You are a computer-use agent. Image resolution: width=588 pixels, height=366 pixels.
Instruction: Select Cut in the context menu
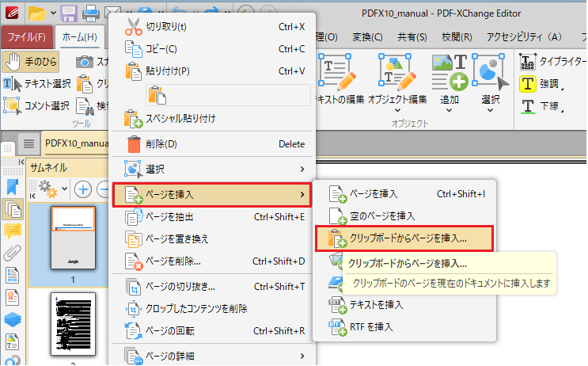tap(212, 27)
